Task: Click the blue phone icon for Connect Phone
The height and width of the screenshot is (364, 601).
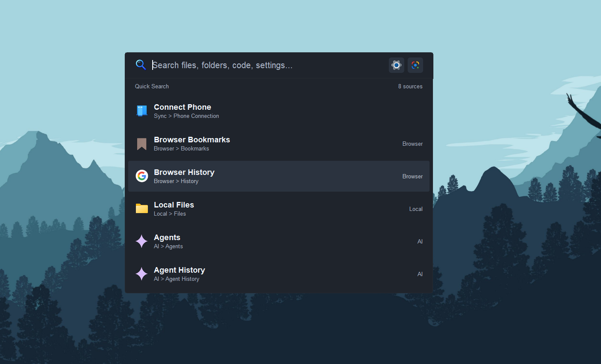Action: point(142,111)
